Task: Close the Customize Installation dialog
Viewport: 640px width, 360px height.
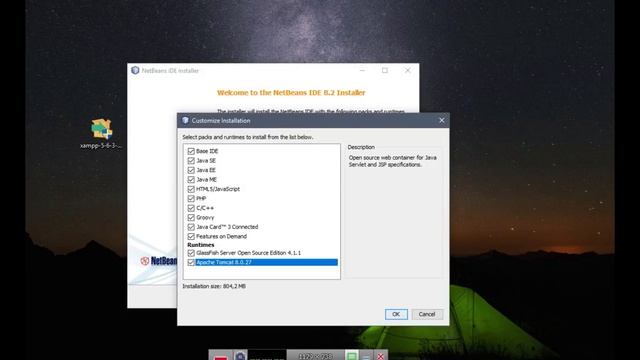Action: (442, 120)
